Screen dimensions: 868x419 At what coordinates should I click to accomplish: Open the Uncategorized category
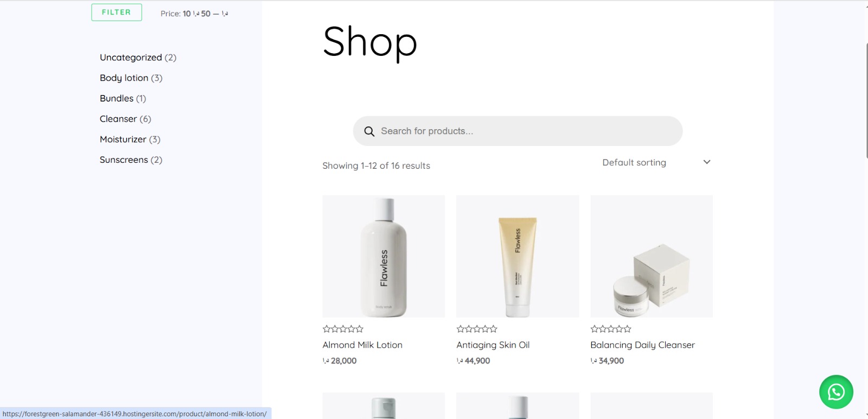(131, 58)
